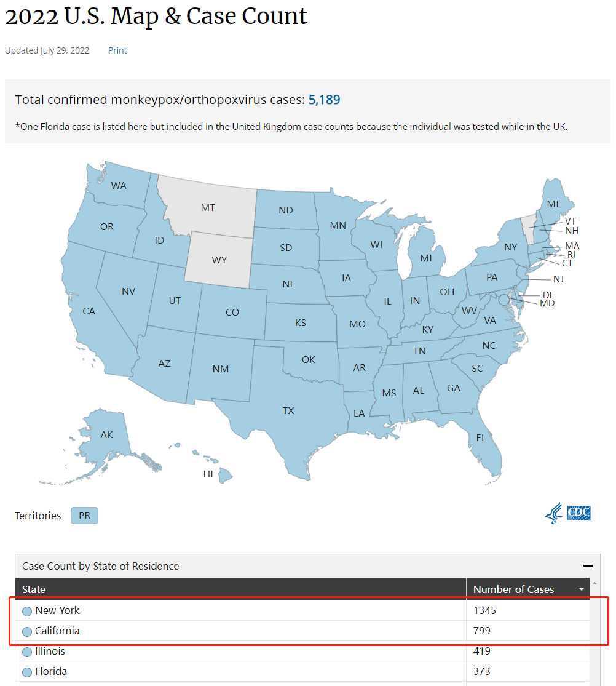
Task: Sort by Number of Cases arrow
Action: coord(582,589)
